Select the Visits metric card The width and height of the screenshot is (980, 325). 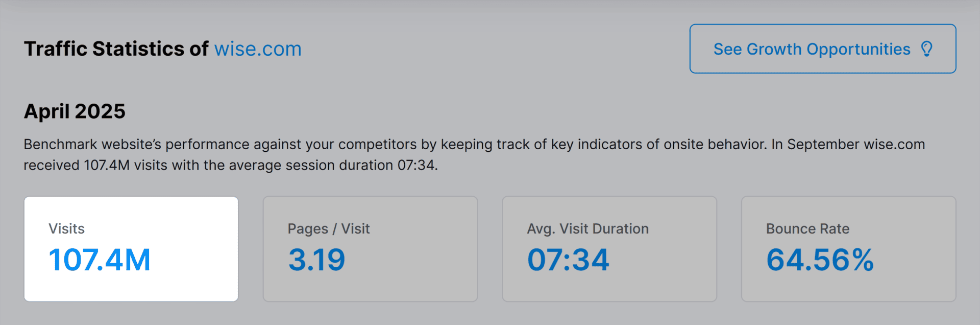[x=131, y=249]
